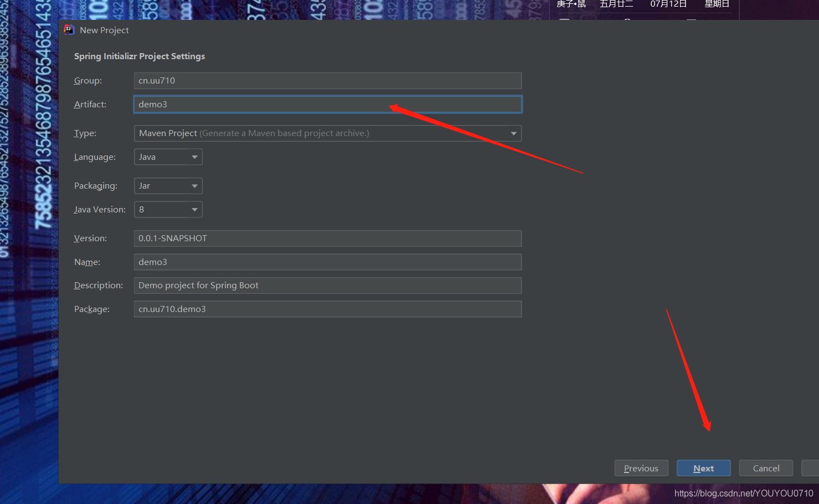
Task: Open the Type dropdown showing Maven Project
Action: tap(327, 133)
